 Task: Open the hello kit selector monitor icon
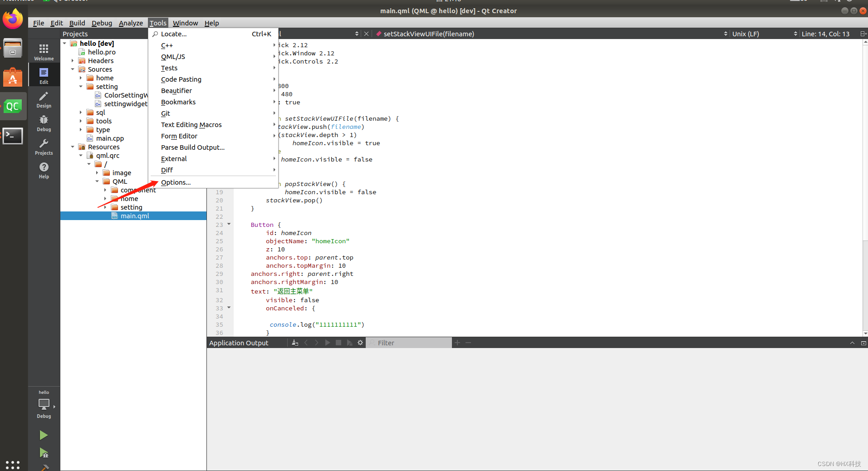point(44,405)
